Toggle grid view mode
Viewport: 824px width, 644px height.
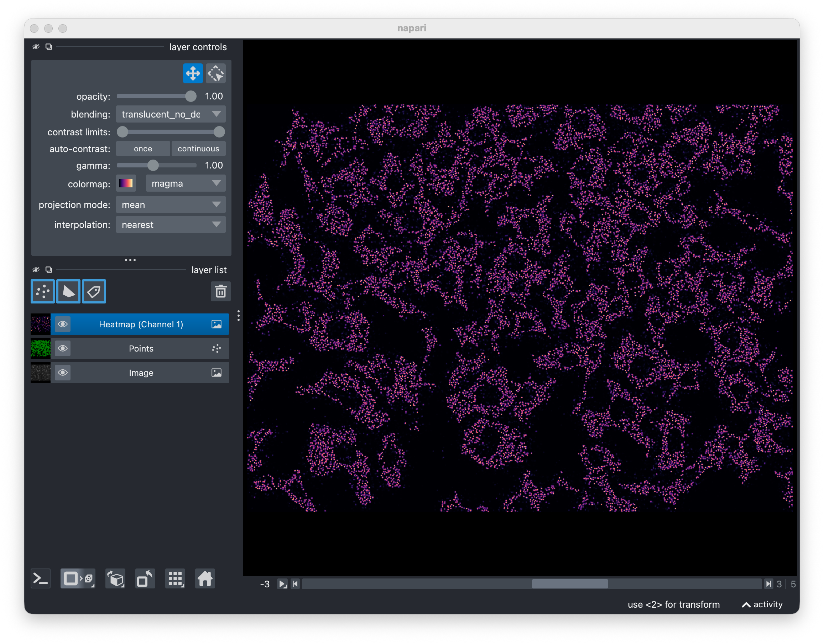175,578
